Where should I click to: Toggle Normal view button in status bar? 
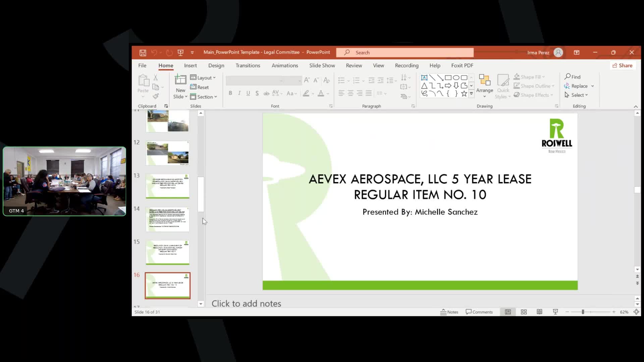[508, 312]
